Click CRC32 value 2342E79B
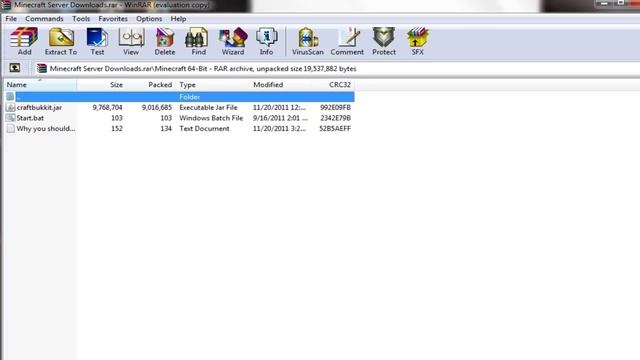The height and width of the screenshot is (360, 640). coord(335,118)
